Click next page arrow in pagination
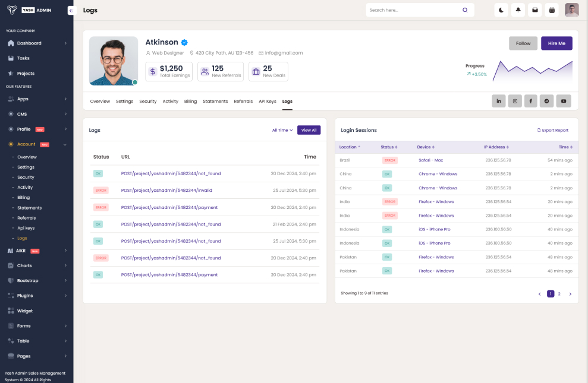 [570, 294]
